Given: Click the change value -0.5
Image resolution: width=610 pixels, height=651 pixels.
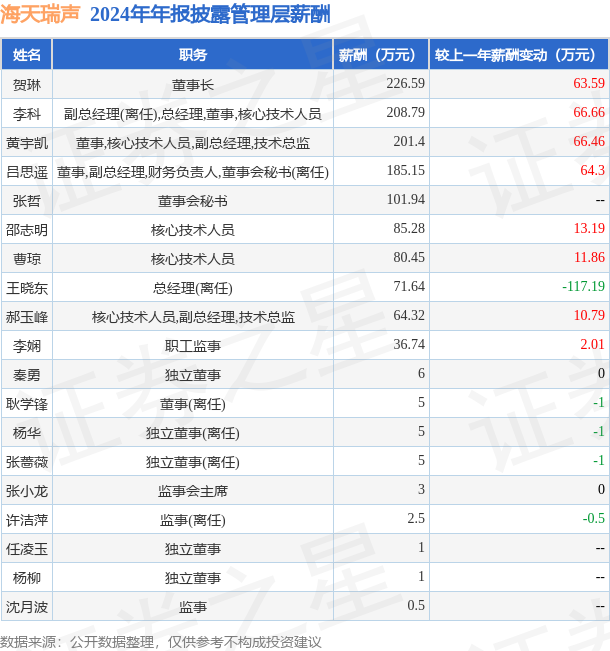Looking at the screenshot, I should point(593,518).
